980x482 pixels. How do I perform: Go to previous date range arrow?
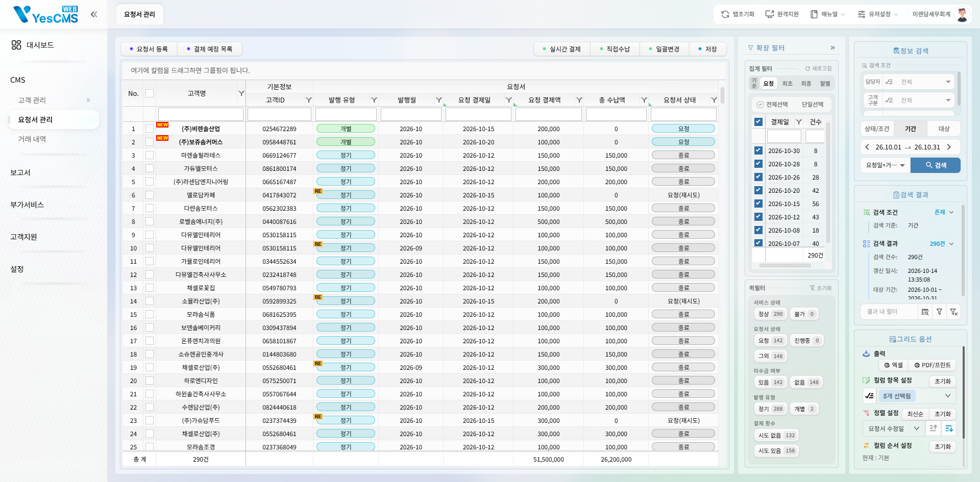pos(867,147)
